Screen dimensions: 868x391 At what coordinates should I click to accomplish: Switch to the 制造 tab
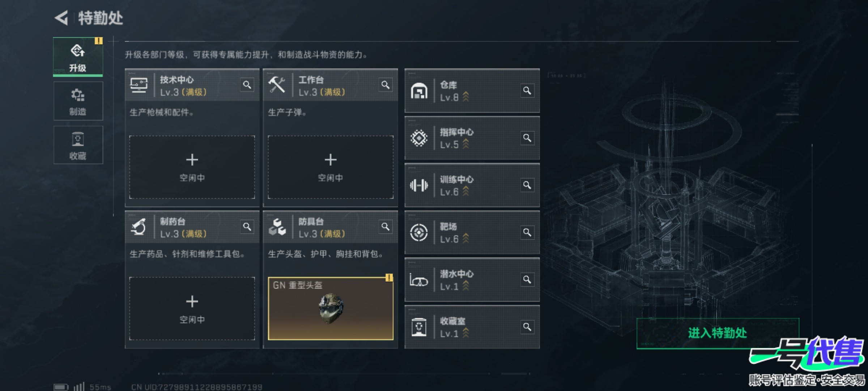point(78,101)
